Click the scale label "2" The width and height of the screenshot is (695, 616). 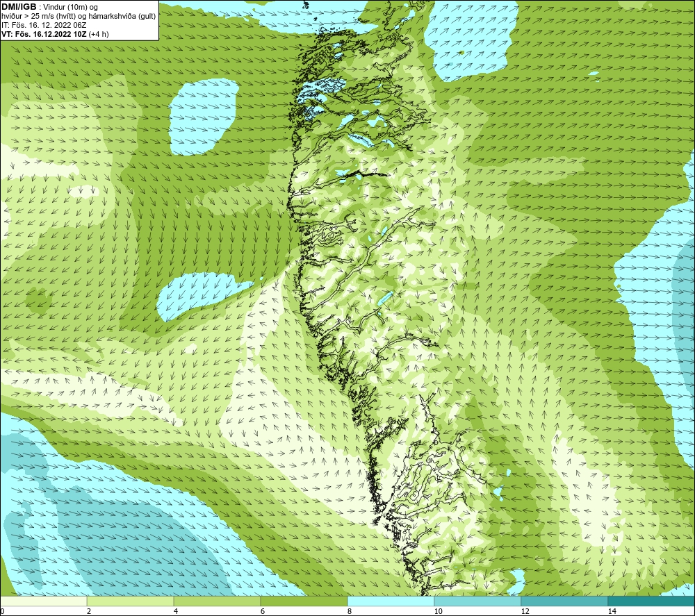[x=89, y=611]
